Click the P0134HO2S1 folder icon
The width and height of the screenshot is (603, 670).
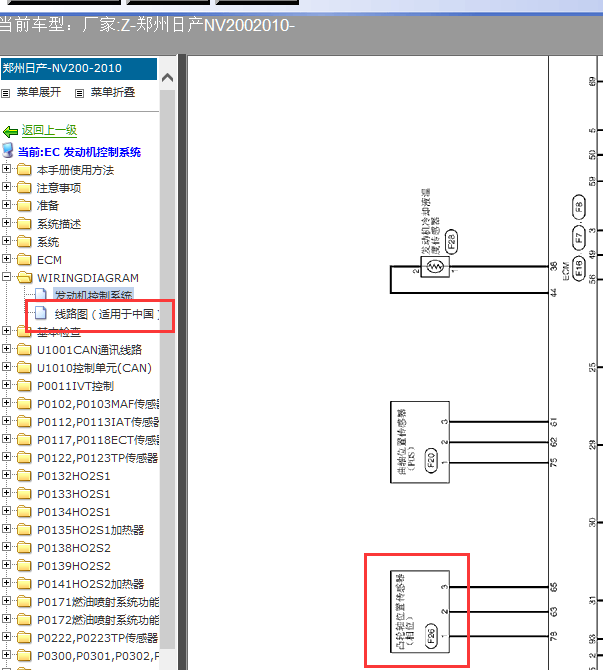[x=24, y=511]
